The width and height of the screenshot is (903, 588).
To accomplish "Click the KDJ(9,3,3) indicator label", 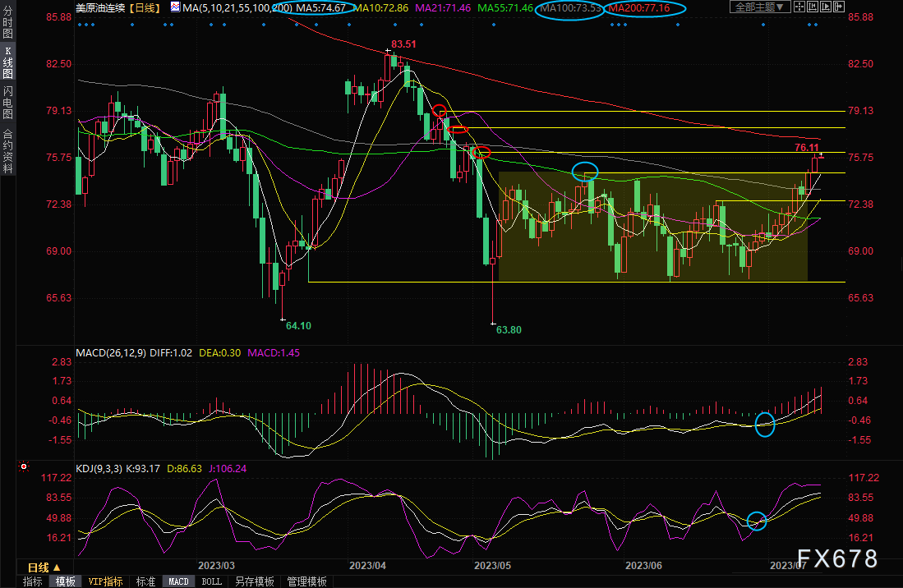I will click(99, 469).
